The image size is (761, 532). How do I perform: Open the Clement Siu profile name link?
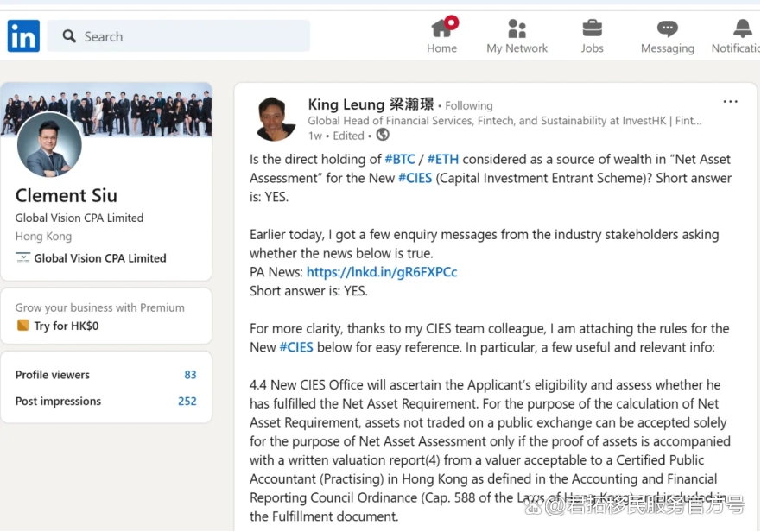[x=66, y=195]
